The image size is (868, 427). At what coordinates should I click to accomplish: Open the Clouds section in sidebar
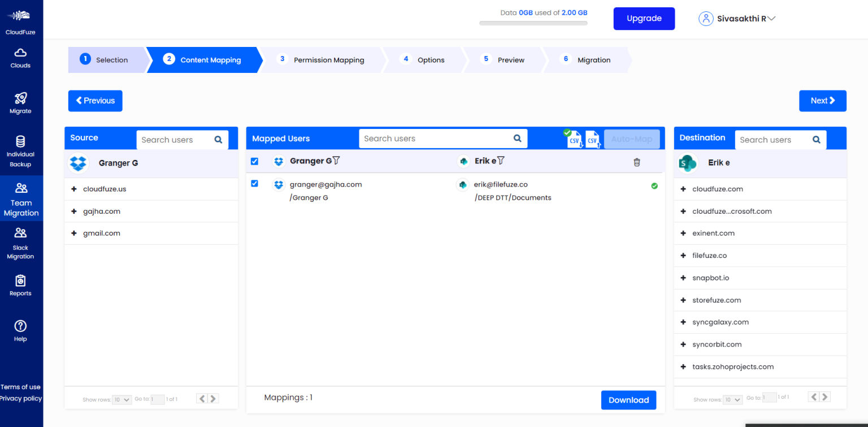pos(21,58)
